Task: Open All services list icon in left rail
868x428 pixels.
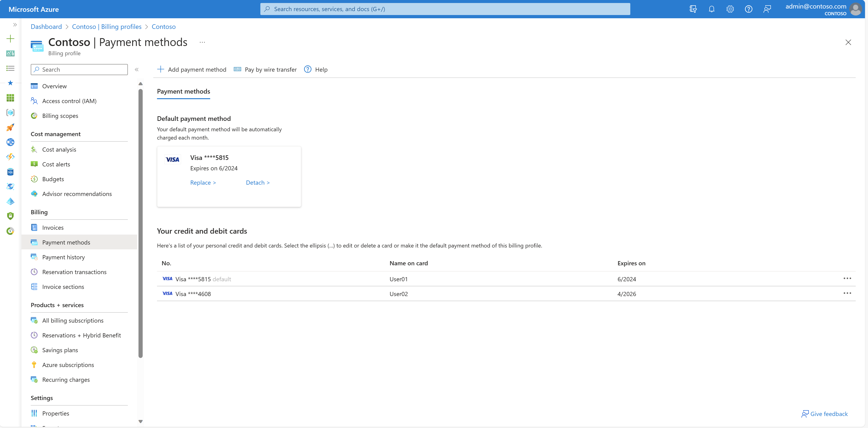Action: tap(10, 68)
